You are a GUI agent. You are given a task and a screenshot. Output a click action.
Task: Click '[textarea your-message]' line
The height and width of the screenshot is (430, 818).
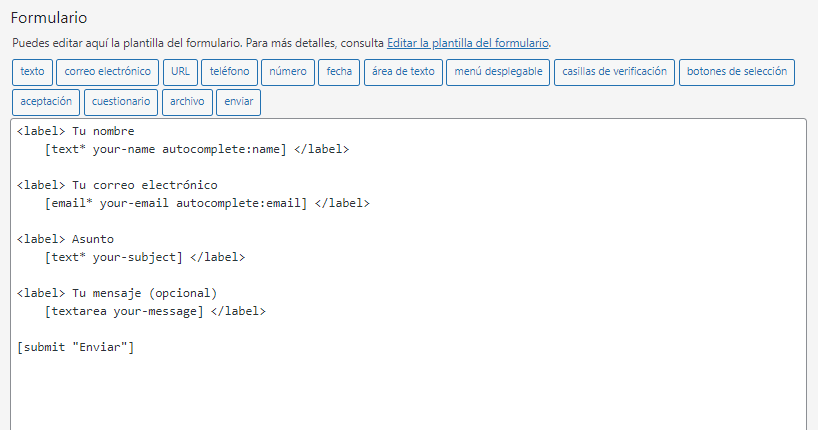[x=155, y=312]
